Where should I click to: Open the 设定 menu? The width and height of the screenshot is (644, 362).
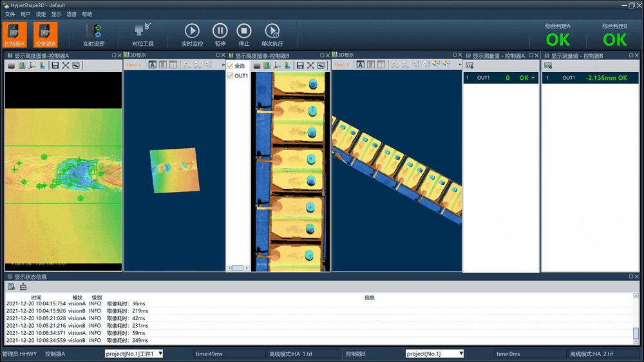click(x=41, y=14)
